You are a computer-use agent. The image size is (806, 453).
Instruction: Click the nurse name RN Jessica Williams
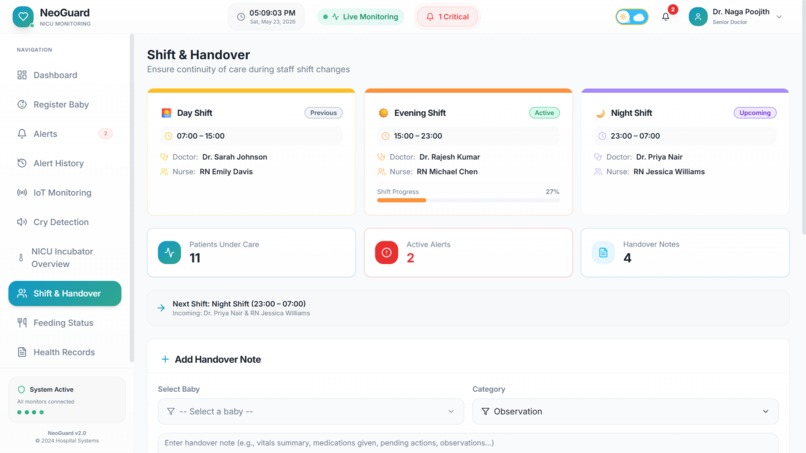tap(669, 172)
